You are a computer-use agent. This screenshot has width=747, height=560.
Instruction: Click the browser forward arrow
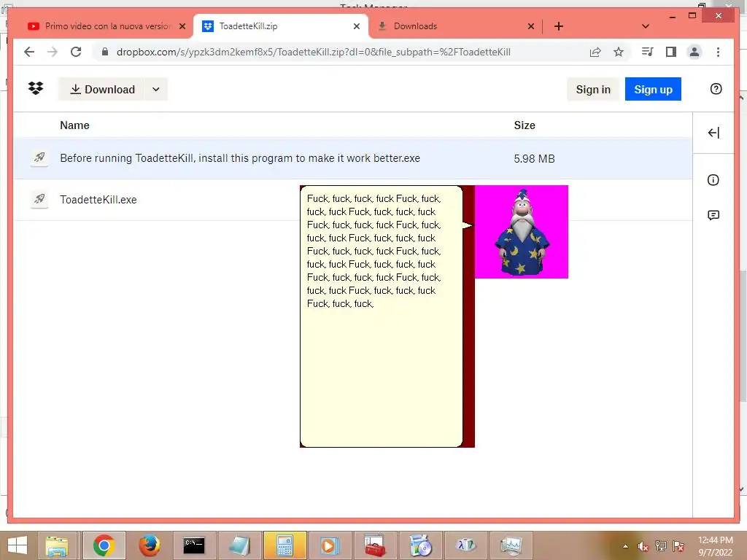pyautogui.click(x=53, y=52)
